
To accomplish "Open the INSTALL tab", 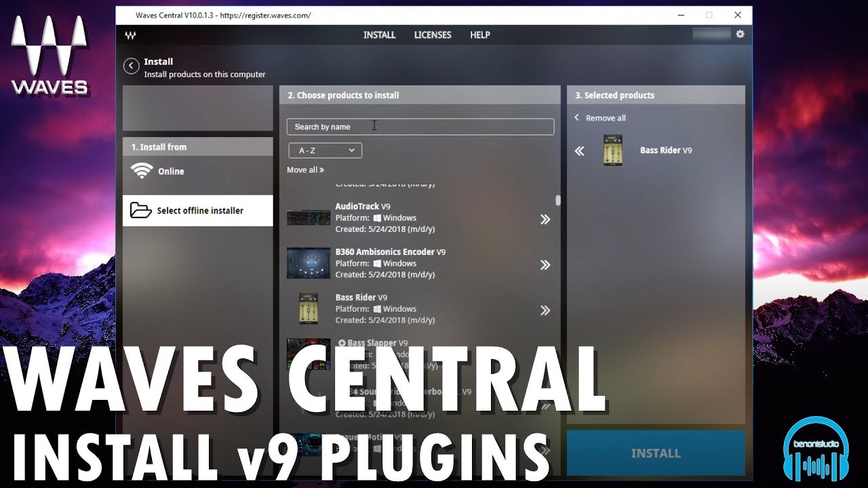I will tap(379, 35).
